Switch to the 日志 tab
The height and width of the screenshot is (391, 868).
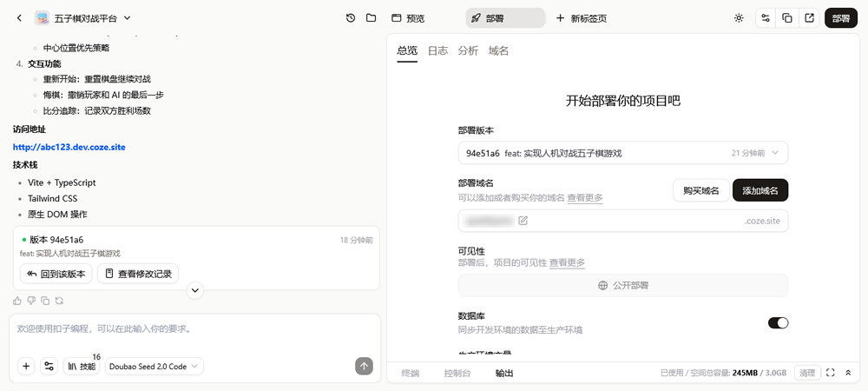[437, 51]
